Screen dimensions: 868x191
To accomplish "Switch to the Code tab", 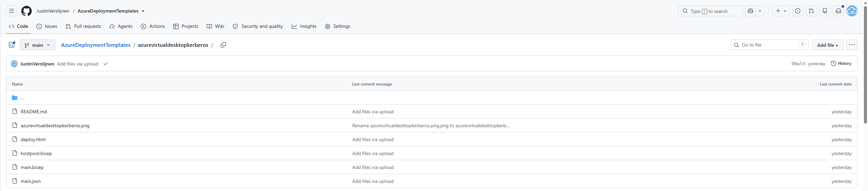I will pos(19,26).
